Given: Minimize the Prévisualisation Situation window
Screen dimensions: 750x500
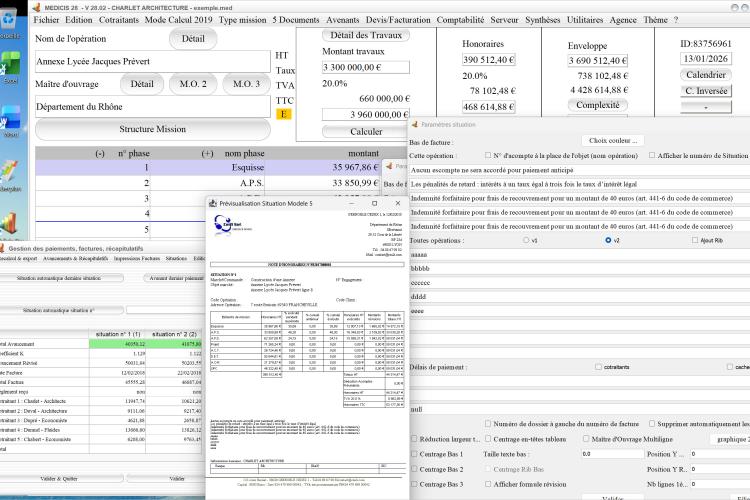Looking at the screenshot, I should (352, 203).
